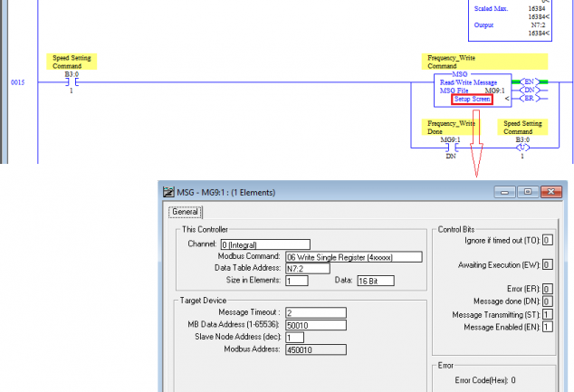Click the Scaled Max. value 16384
574x392 pixels.
[537, 8]
